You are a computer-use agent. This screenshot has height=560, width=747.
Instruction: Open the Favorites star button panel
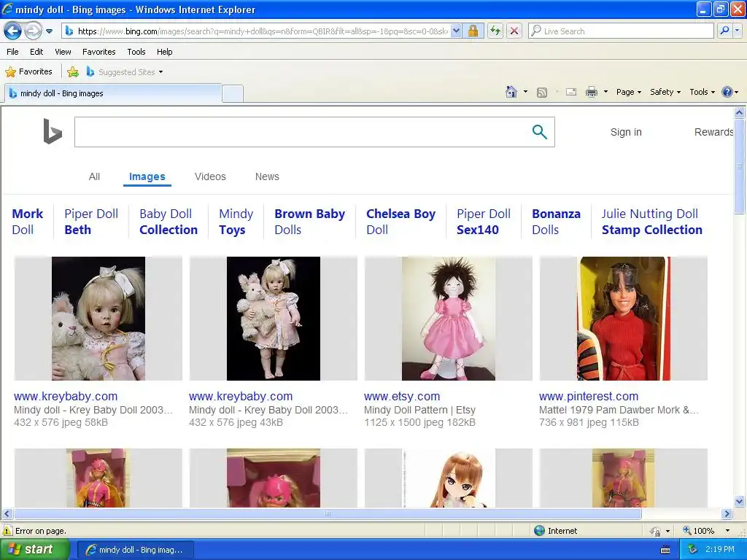coord(28,72)
